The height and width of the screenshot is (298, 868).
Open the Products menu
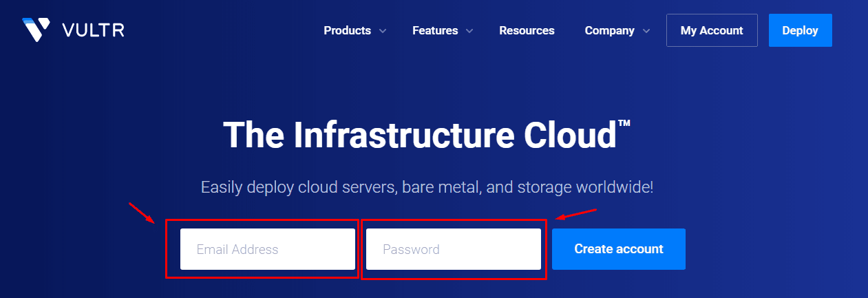(x=347, y=30)
